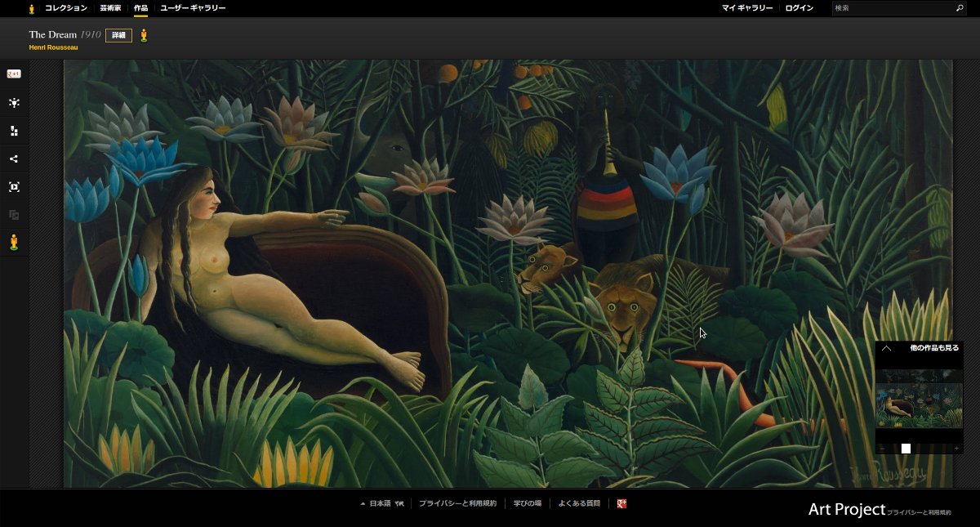
Task: Open the discover related artworks icon
Action: (x=14, y=102)
